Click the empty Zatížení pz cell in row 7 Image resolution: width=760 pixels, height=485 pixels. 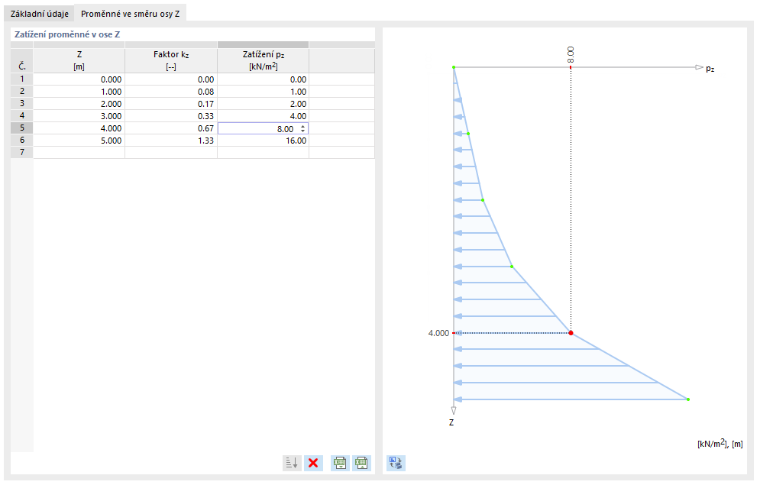[263, 153]
